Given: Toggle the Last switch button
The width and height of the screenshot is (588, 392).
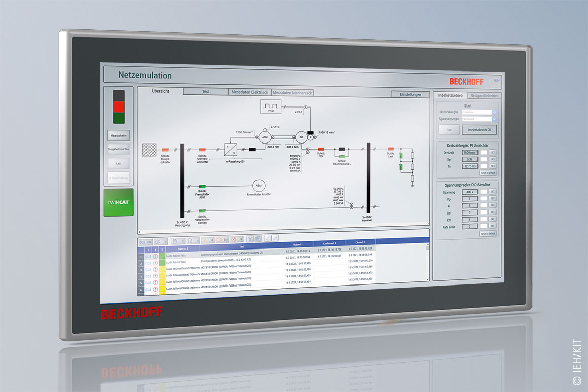Looking at the screenshot, I should [x=118, y=163].
